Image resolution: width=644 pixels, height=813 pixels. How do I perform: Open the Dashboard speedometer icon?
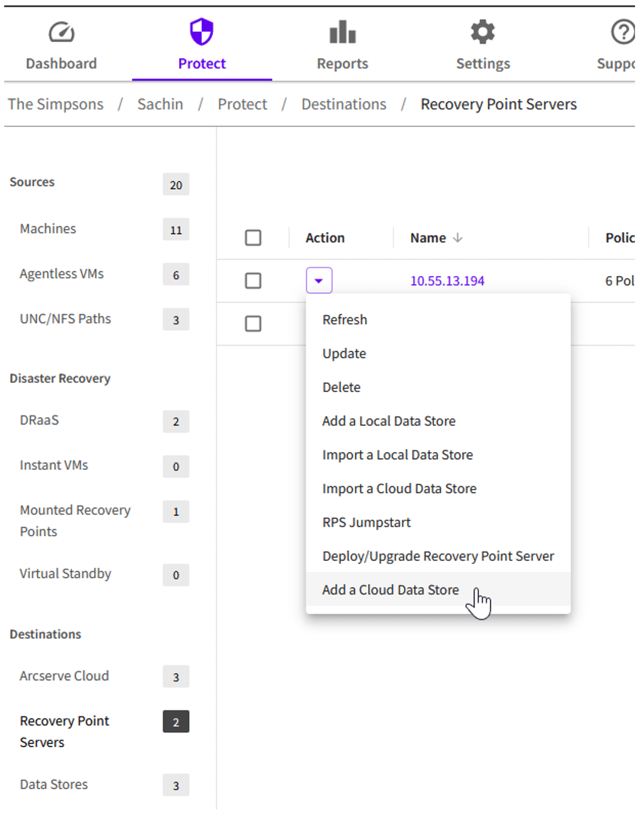click(62, 32)
